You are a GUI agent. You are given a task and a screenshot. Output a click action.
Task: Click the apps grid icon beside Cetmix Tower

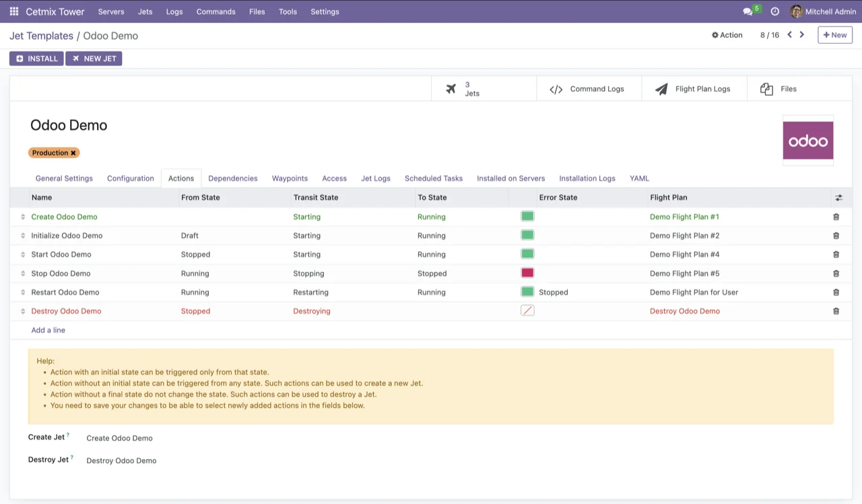(13, 11)
